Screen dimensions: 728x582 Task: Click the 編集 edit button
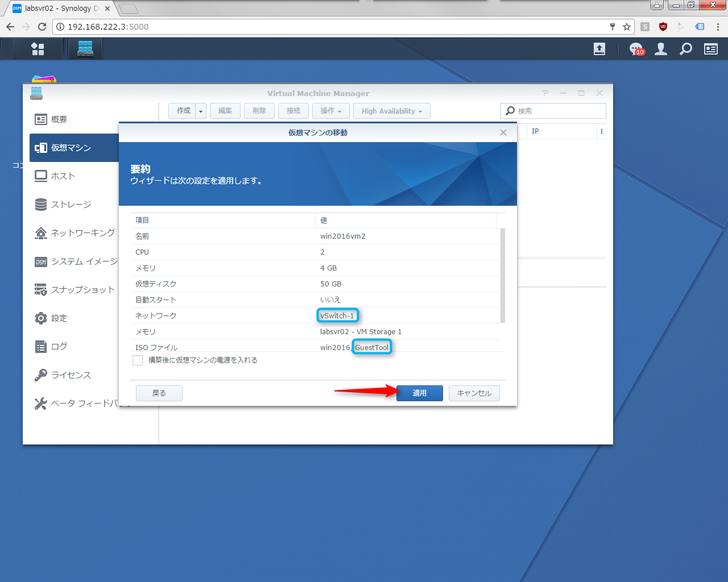pos(225,111)
